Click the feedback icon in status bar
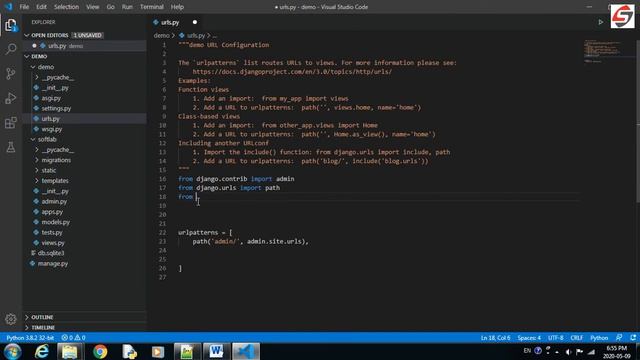The image size is (640, 360). (x=619, y=338)
